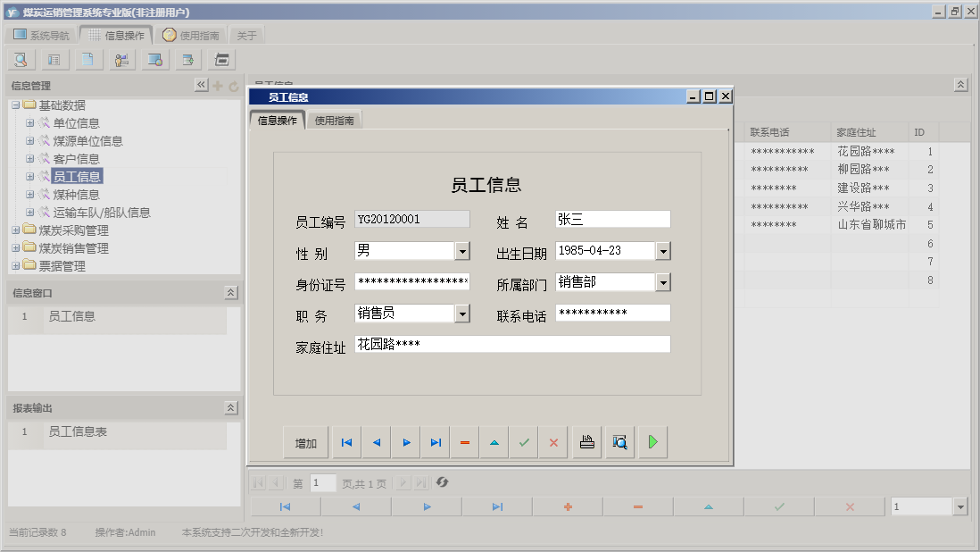Jump to the last record using navigation icon
The width and height of the screenshot is (980, 552).
(436, 441)
